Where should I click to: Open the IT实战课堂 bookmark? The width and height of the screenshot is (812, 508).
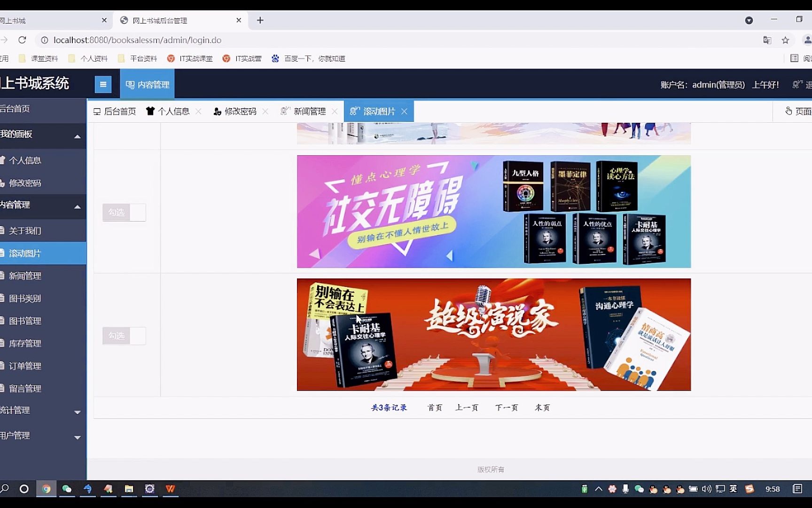pos(190,58)
